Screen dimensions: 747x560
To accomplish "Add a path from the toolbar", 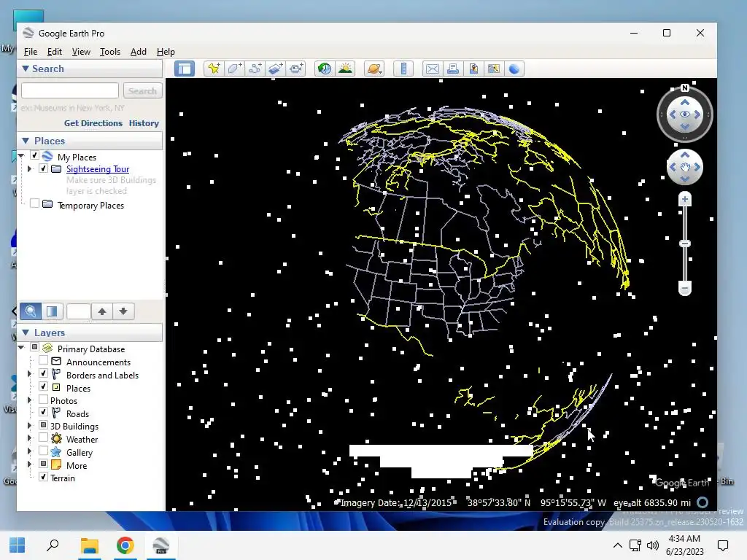I will (x=255, y=69).
